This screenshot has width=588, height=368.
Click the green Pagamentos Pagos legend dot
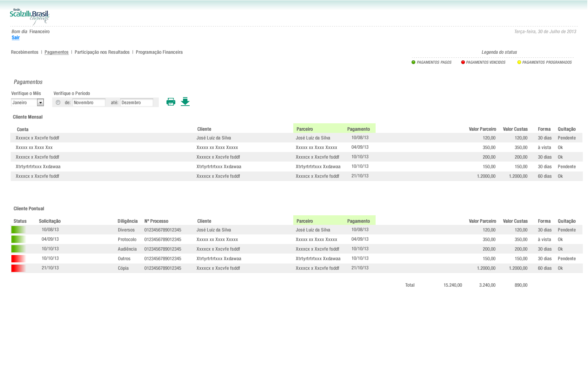click(413, 62)
